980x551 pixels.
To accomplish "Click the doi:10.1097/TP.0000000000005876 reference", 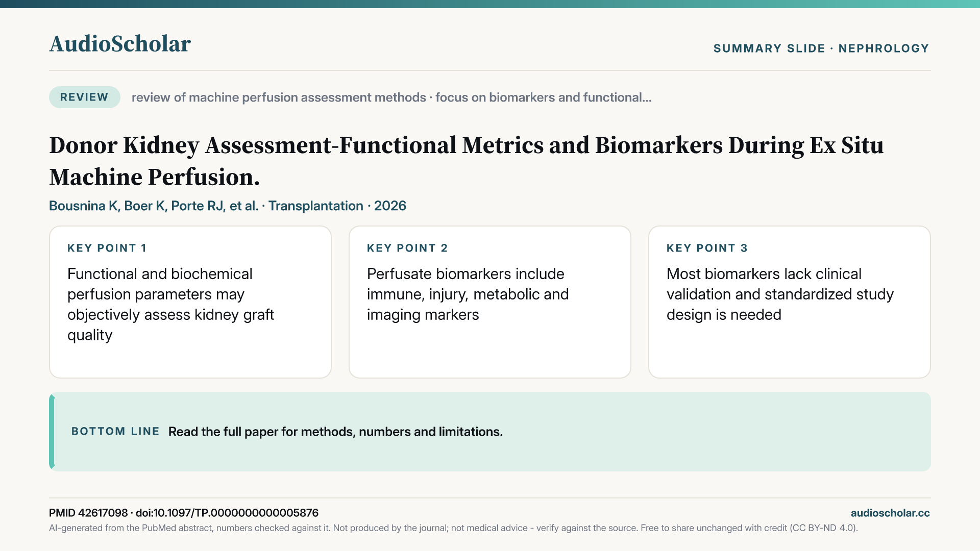I will point(227,513).
